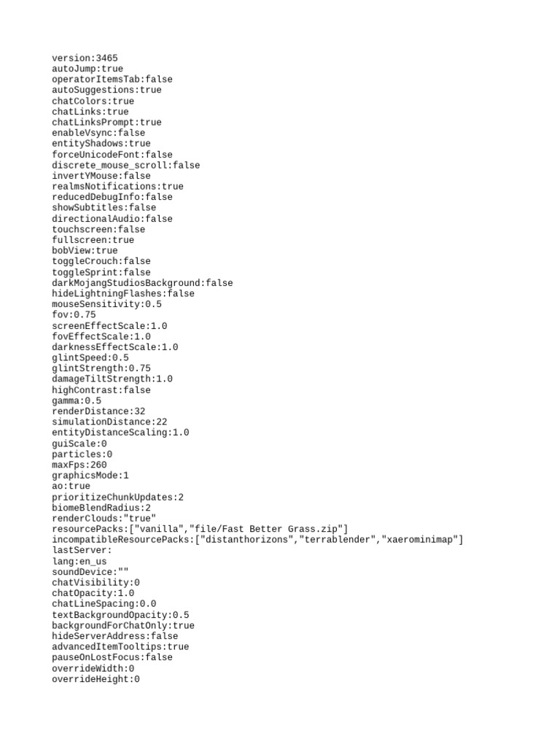
Task: Click the version:3465 line
Action: pos(85,58)
